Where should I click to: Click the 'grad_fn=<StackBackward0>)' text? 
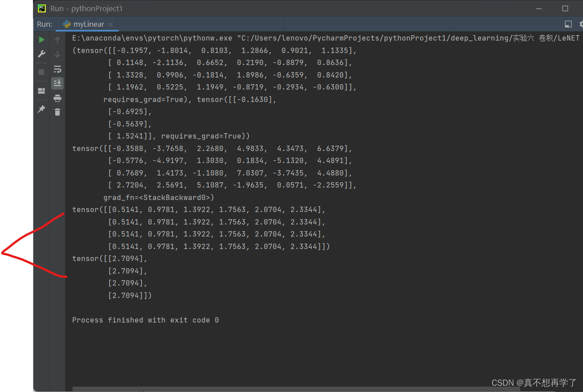(159, 197)
